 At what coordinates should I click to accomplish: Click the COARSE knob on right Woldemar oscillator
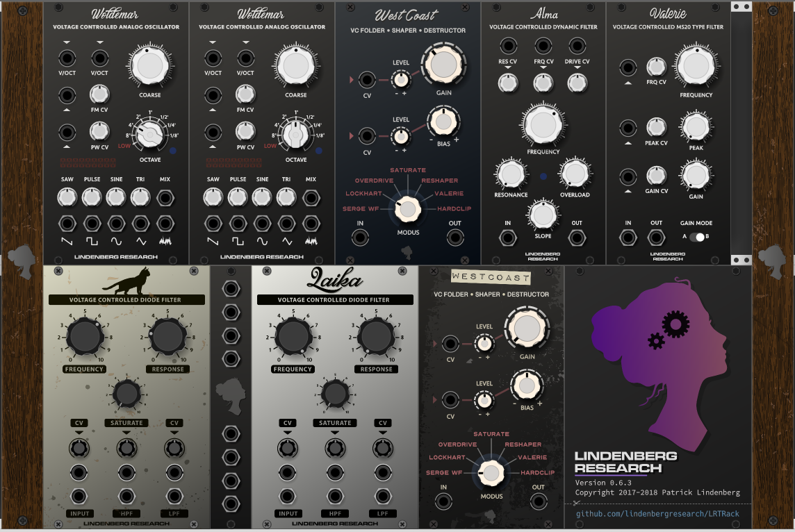tap(296, 67)
